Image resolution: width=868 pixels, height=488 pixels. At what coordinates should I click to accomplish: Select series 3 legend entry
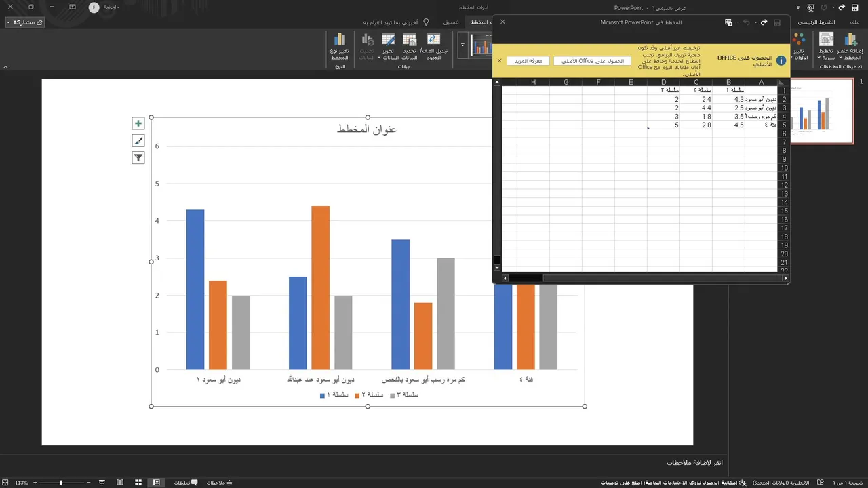coord(404,394)
